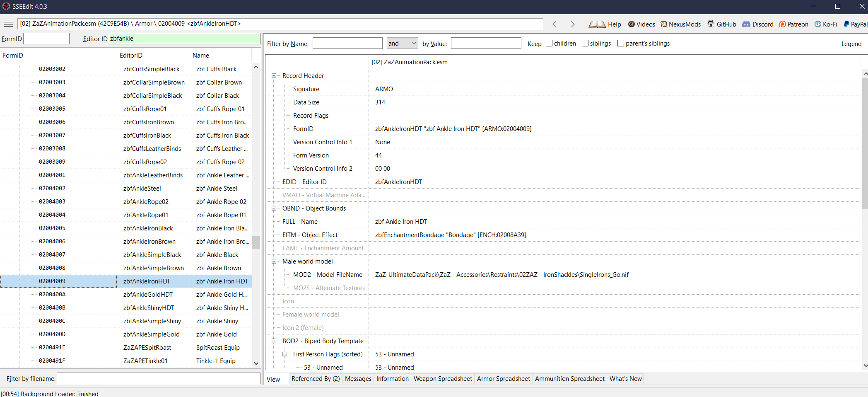
Task: Go back with the left arrow
Action: [555, 24]
